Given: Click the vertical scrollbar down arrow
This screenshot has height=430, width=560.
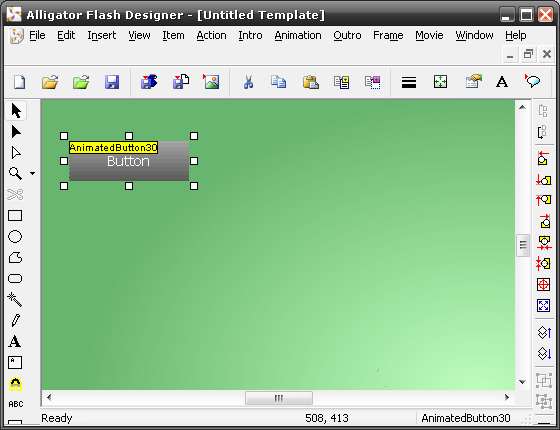Looking at the screenshot, I should [x=522, y=382].
